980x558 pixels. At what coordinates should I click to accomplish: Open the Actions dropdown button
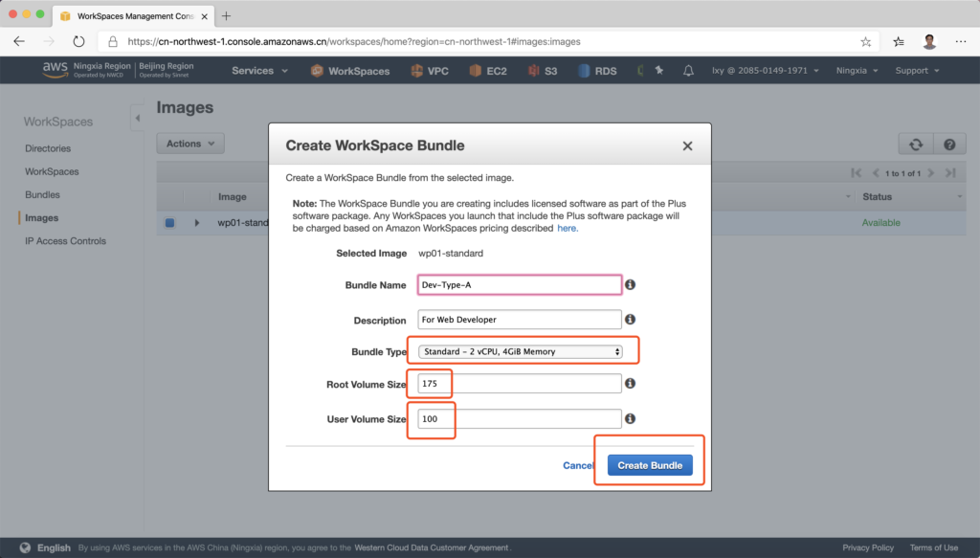189,144
